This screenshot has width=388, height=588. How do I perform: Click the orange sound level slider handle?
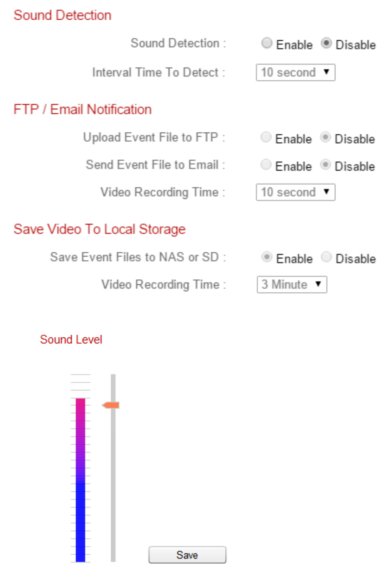111,405
